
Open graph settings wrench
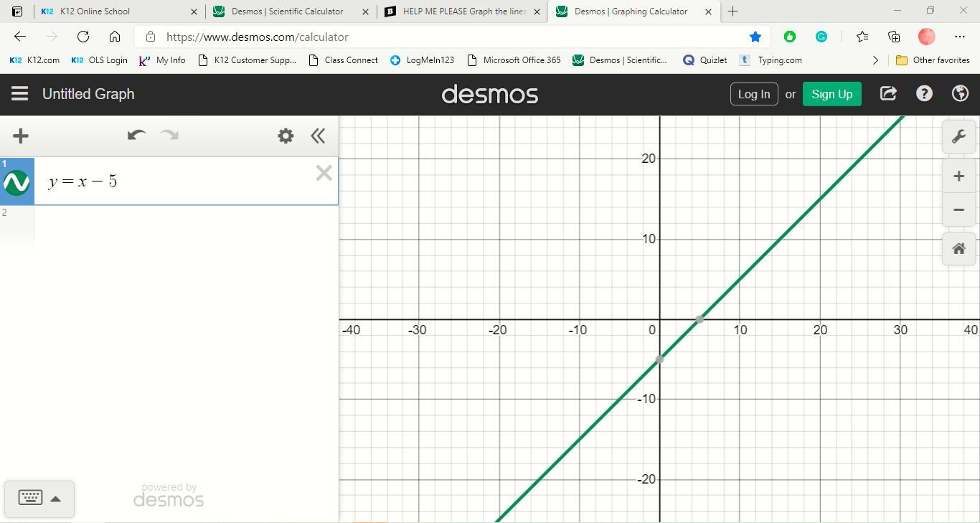point(958,136)
